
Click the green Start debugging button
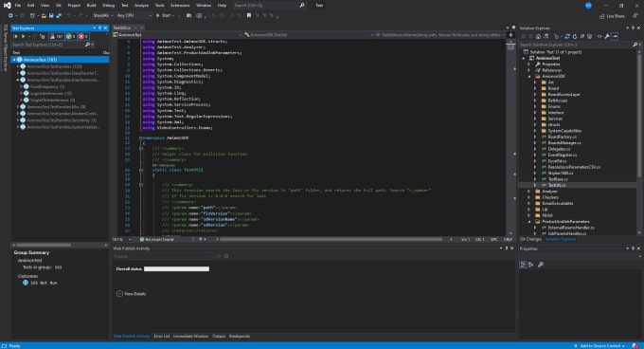164,15
